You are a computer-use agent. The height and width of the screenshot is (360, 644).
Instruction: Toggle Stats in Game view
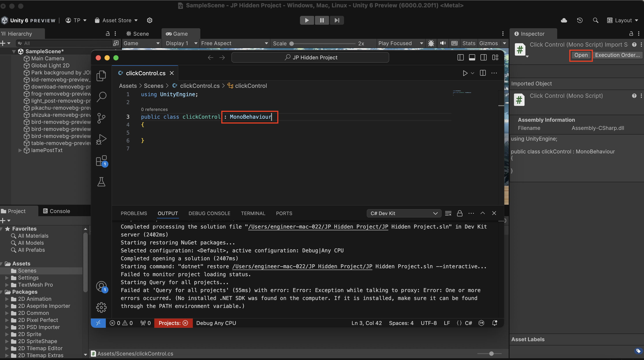point(469,43)
